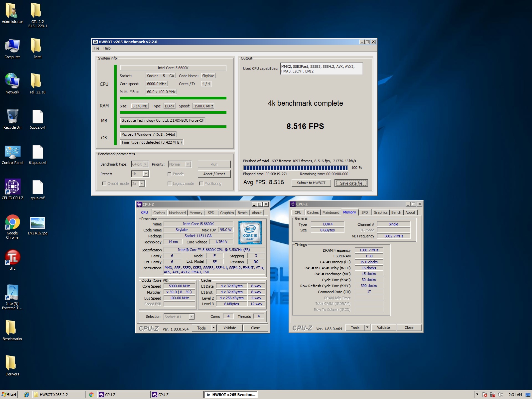Click the Submit to HWBOT button

[311, 183]
